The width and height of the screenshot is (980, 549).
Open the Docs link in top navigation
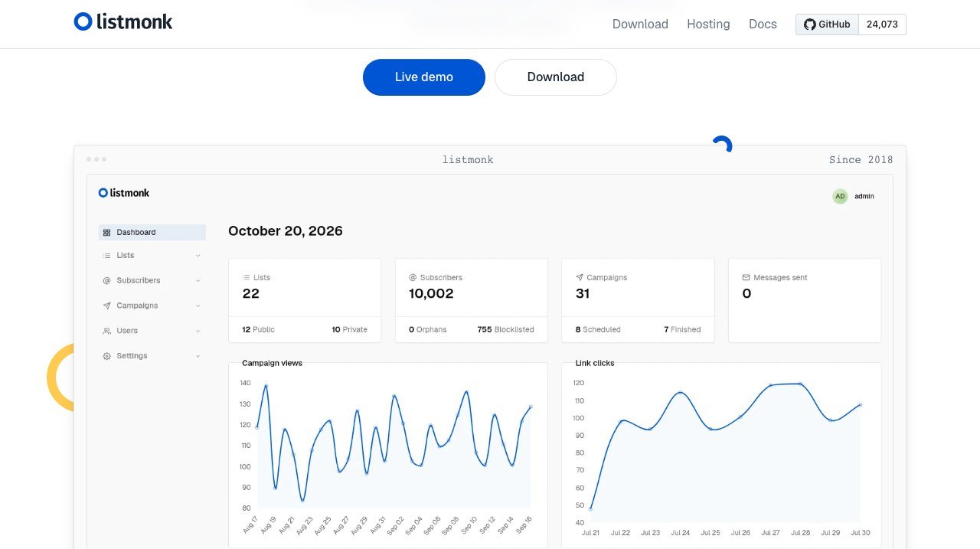[x=763, y=25]
